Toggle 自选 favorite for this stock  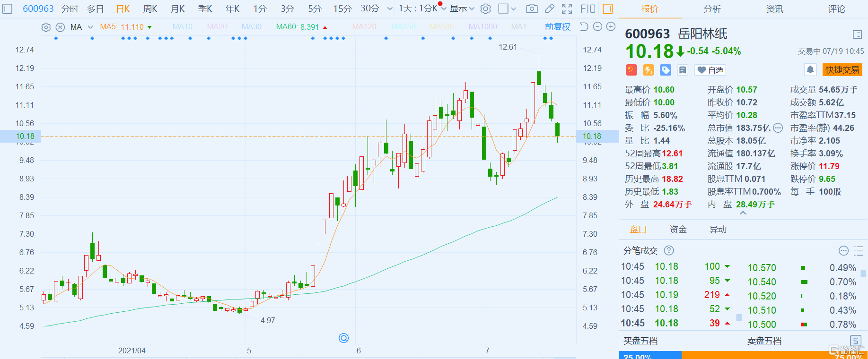[x=710, y=70]
